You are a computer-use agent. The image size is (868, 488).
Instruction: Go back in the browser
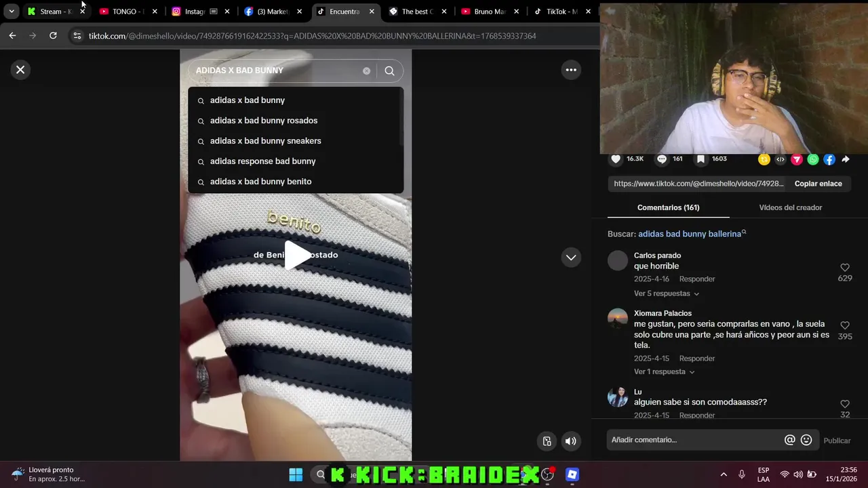pos(12,36)
